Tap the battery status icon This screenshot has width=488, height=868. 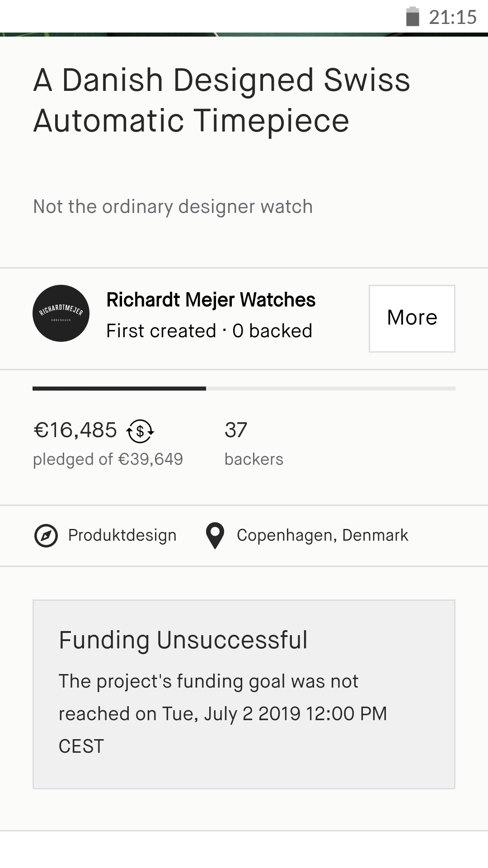tap(413, 17)
